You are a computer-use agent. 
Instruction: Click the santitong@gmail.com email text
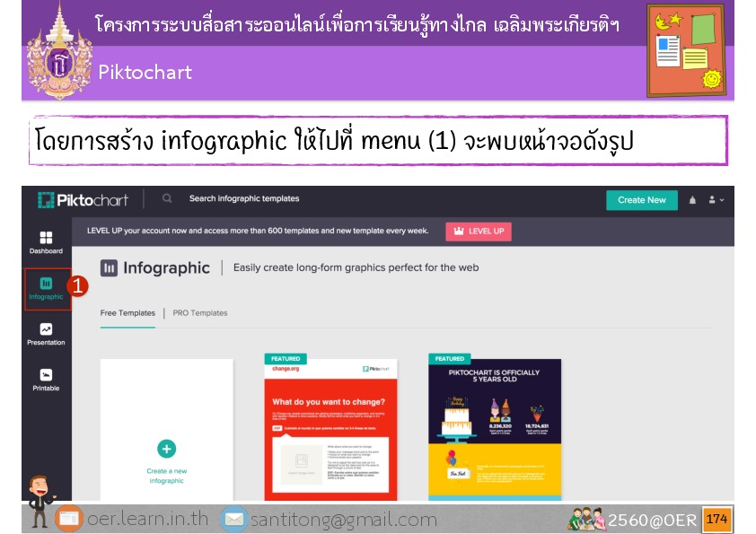click(344, 520)
